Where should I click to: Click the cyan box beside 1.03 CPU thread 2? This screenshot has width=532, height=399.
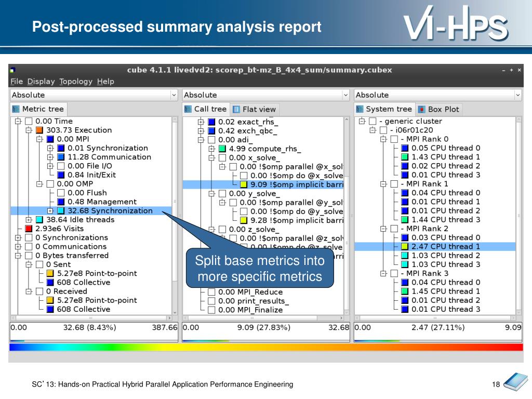[405, 256]
